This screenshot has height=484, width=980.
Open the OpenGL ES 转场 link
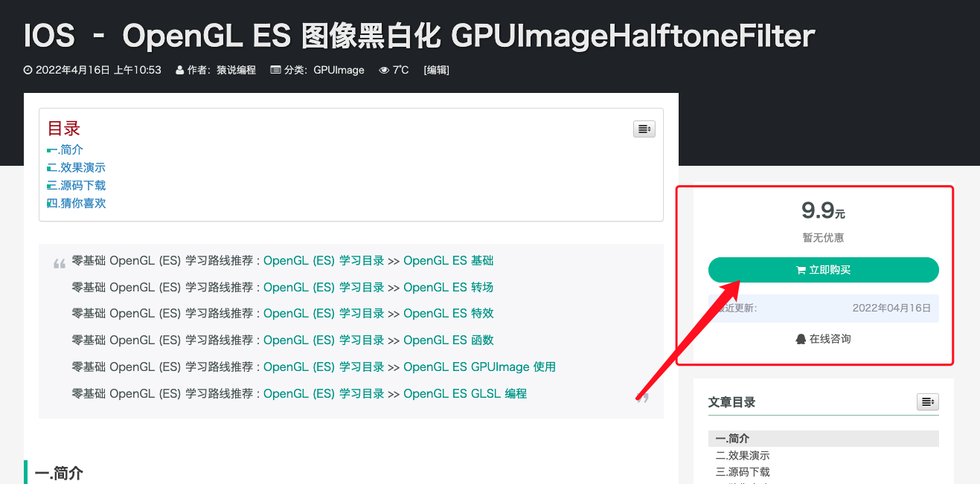[x=447, y=287]
